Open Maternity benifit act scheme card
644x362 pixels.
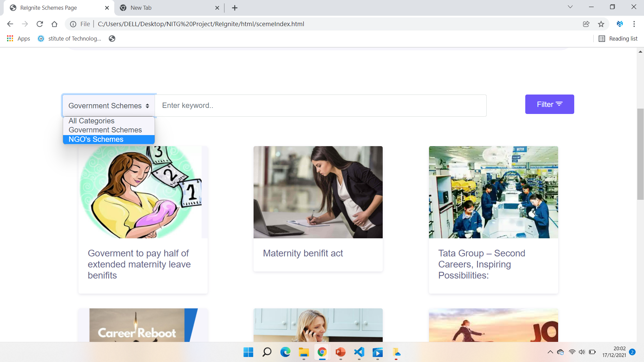(x=303, y=253)
